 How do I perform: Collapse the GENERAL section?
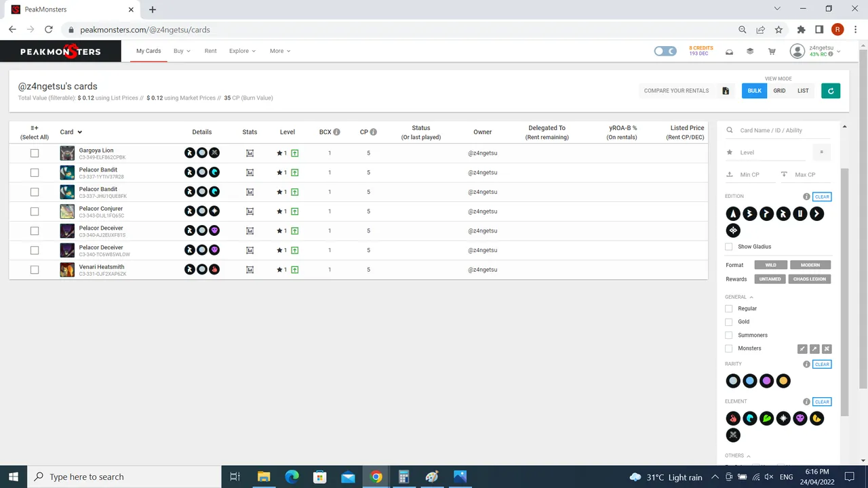pyautogui.click(x=739, y=297)
